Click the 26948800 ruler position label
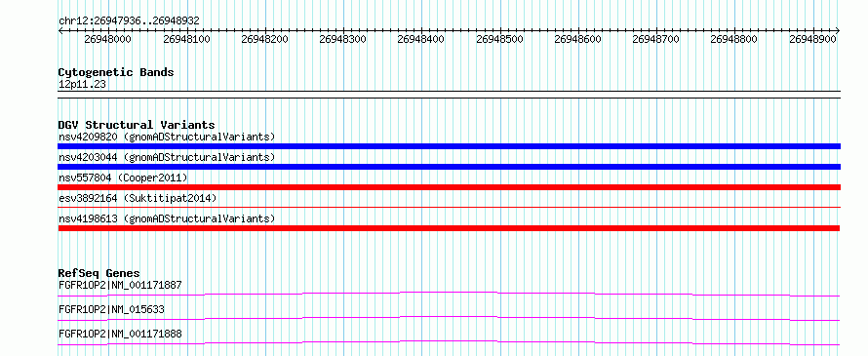 (x=733, y=40)
